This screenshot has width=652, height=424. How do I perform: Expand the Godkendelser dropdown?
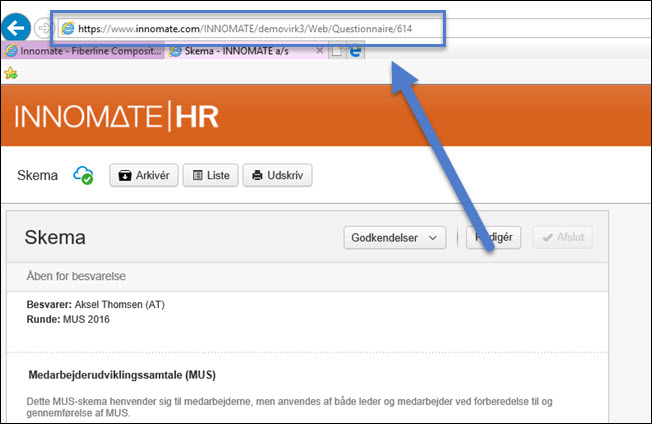(394, 238)
